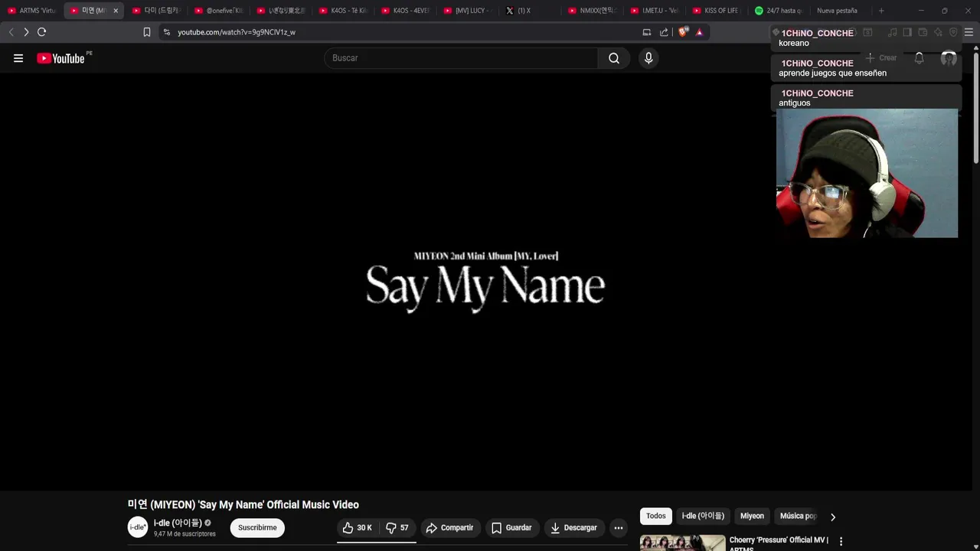
Task: View site information icon in address bar
Action: coord(167,32)
